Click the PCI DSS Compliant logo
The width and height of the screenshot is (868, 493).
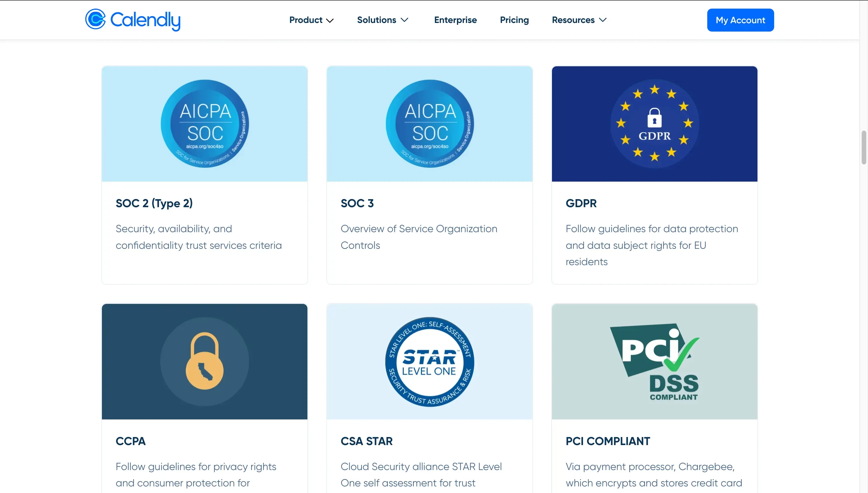point(654,362)
